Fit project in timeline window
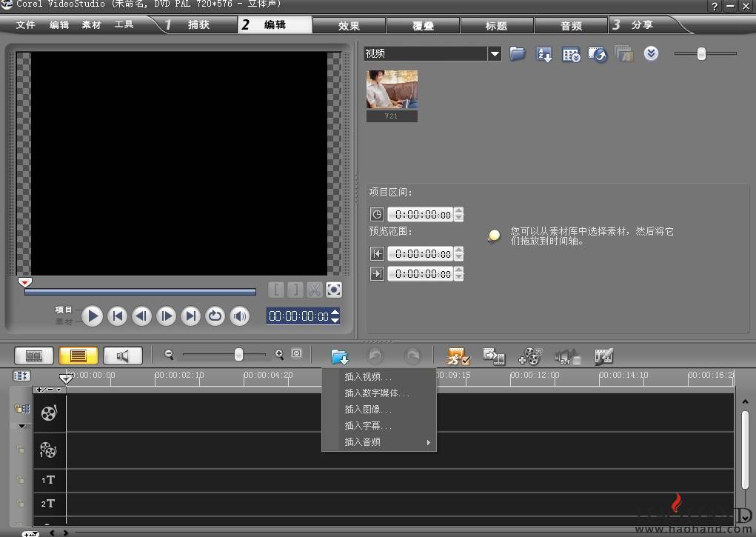This screenshot has width=756, height=537. [x=297, y=353]
